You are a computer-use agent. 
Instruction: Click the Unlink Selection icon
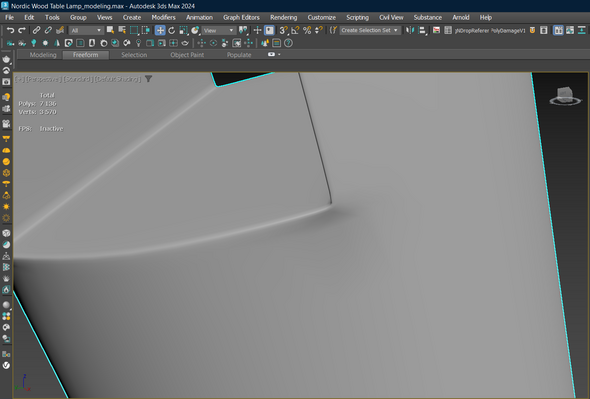[x=48, y=30]
